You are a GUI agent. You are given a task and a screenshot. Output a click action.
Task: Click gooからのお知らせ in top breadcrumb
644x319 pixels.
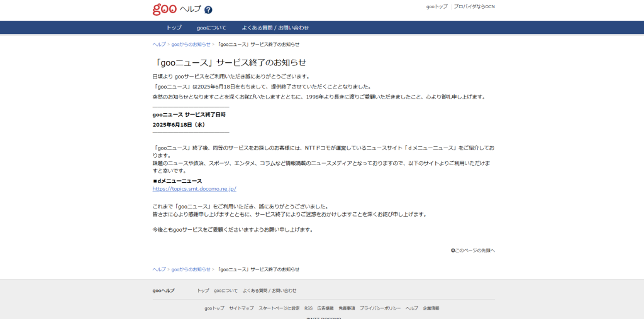[191, 45]
